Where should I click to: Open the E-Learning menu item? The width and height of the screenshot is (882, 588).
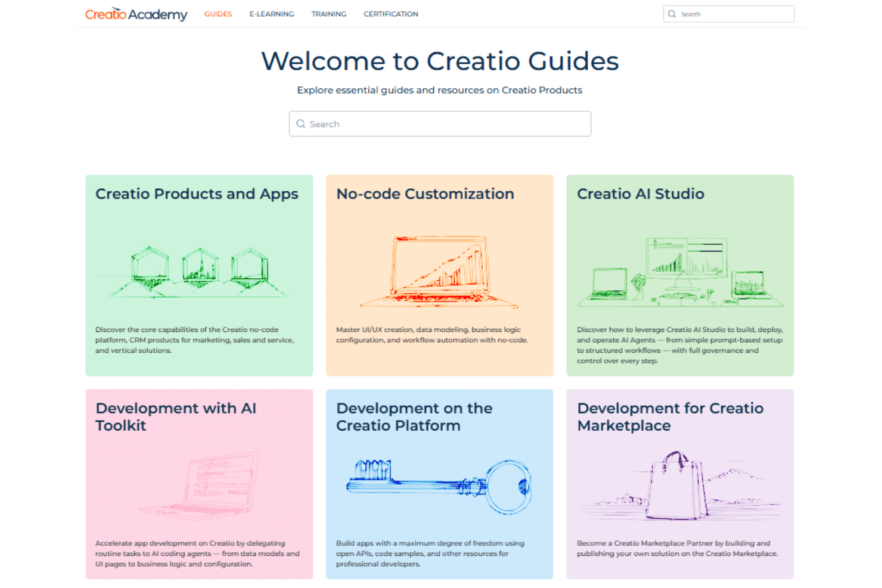[x=272, y=14]
